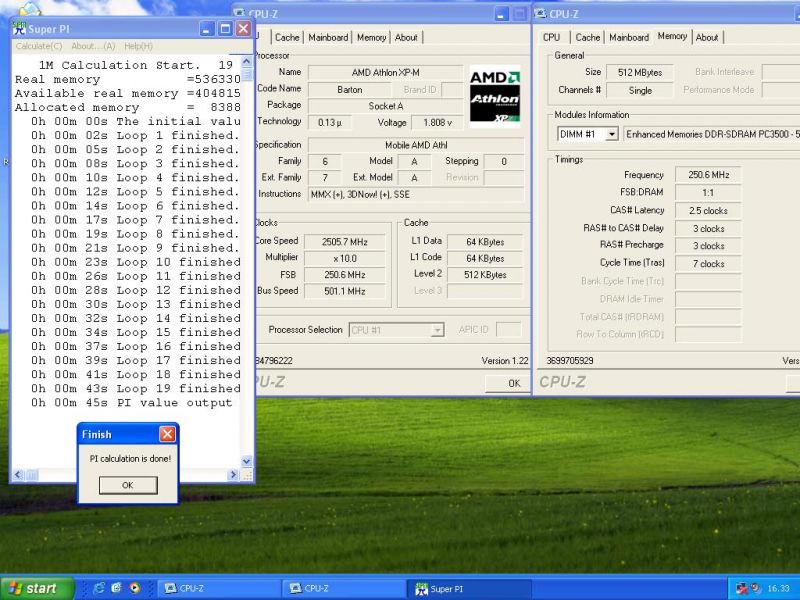Viewport: 800px width, 600px height.
Task: Click Super PI horizontal scrollbar right arrow
Action: pyautogui.click(x=234, y=475)
